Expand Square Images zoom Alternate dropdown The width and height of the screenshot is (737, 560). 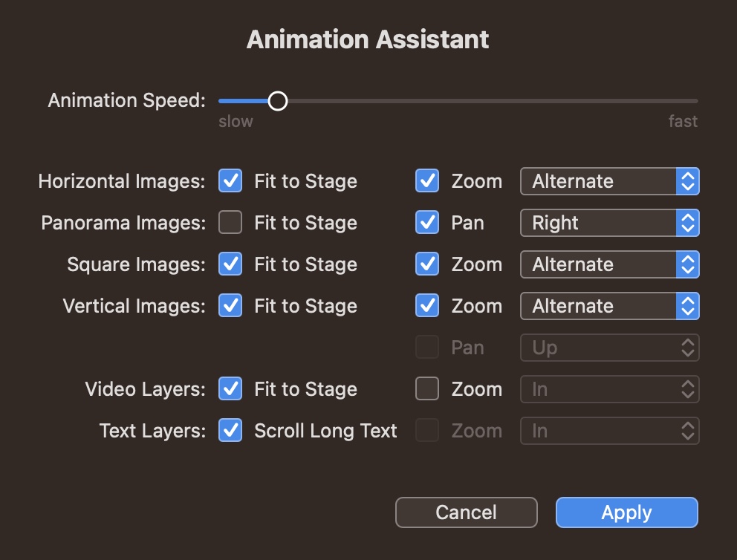(x=609, y=264)
